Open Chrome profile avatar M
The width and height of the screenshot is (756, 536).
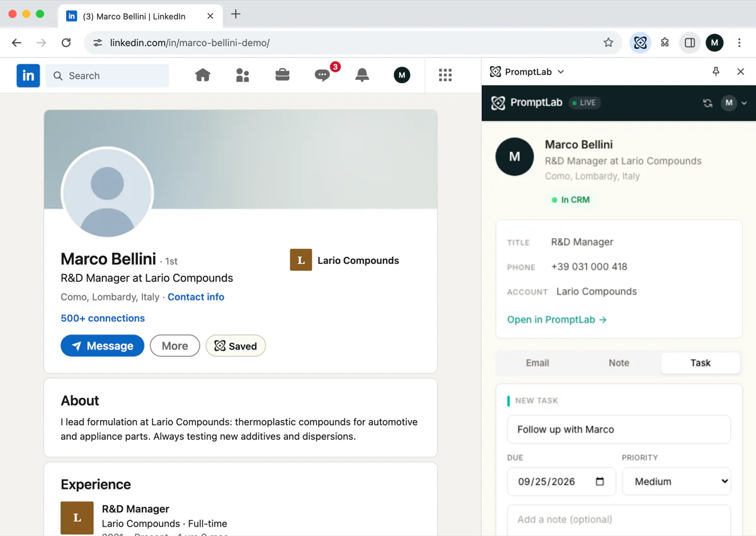714,43
